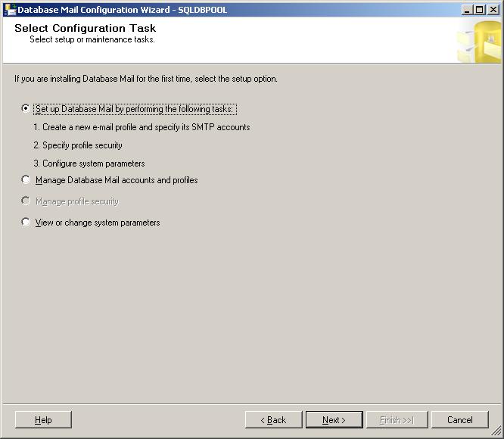The height and width of the screenshot is (439, 504).
Task: Minimize the Database Mail Configuration Wizard window
Action: [x=467, y=10]
